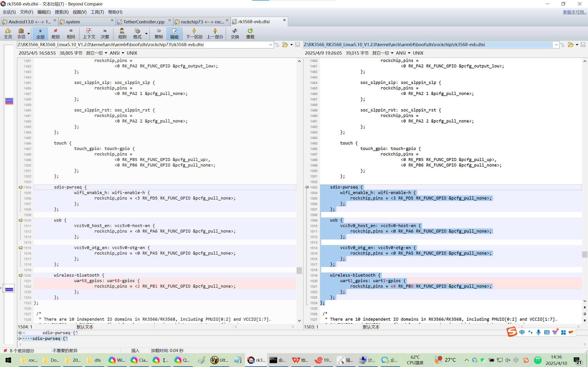Toggle show Differences (差别) only filter
588x367 pixels.
[55, 33]
